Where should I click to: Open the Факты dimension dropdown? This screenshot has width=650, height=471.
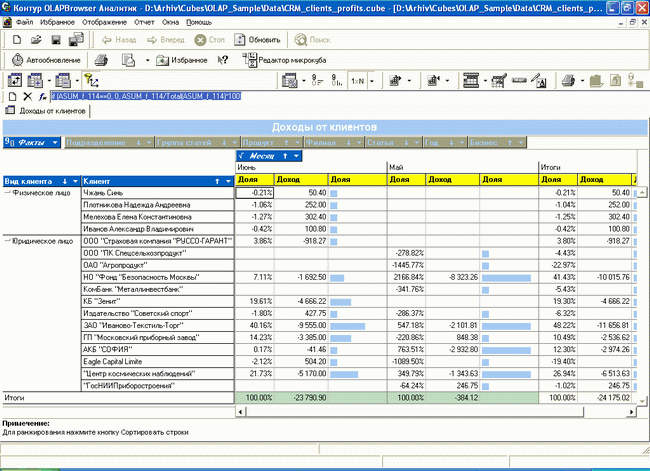(55, 143)
